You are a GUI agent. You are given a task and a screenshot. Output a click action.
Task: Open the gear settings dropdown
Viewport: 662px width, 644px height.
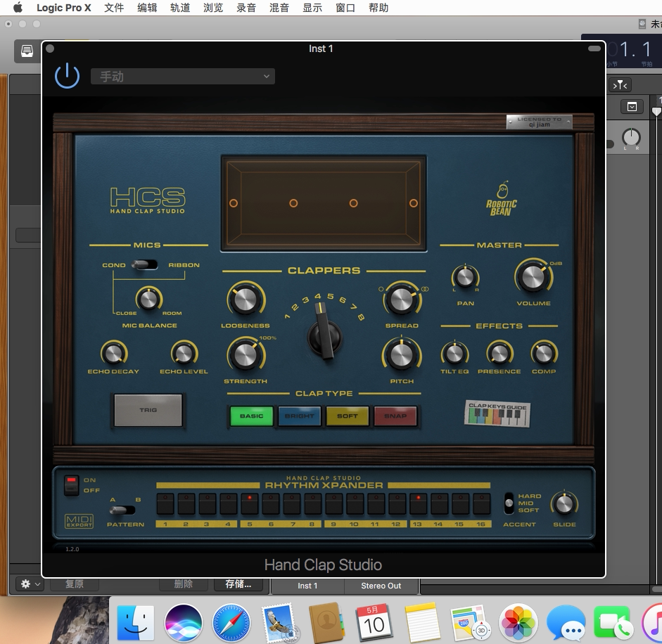coord(30,584)
